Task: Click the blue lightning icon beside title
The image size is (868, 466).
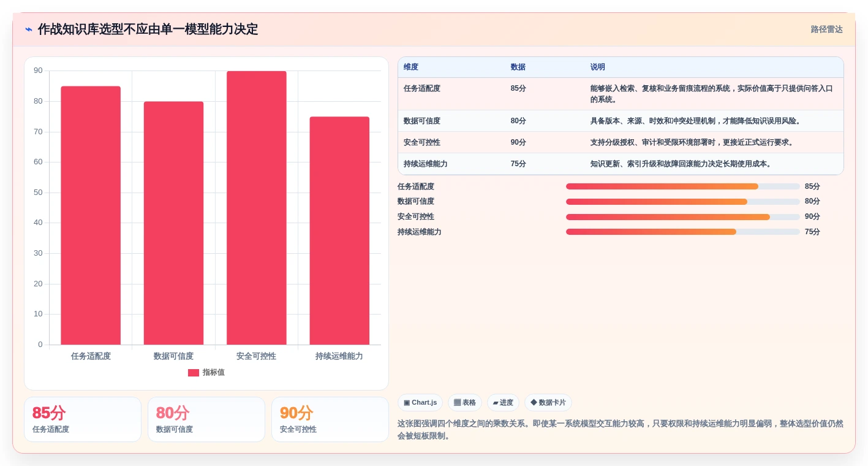Action: point(29,29)
